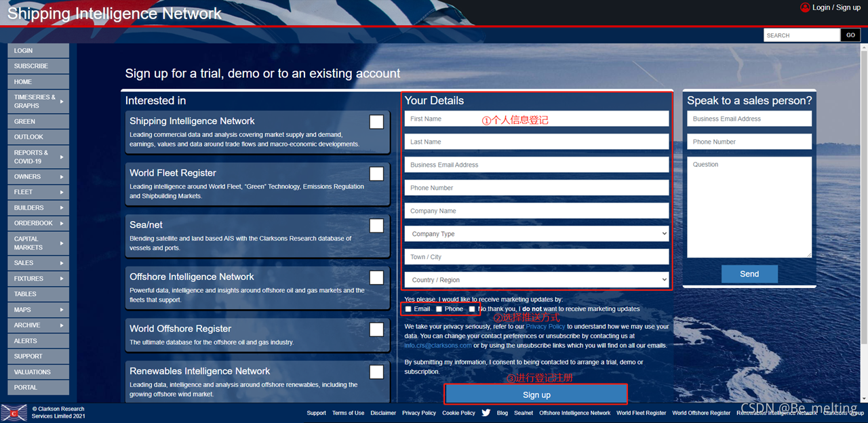Viewport: 868px width, 423px height.
Task: Open the Blog footer link
Action: point(502,413)
